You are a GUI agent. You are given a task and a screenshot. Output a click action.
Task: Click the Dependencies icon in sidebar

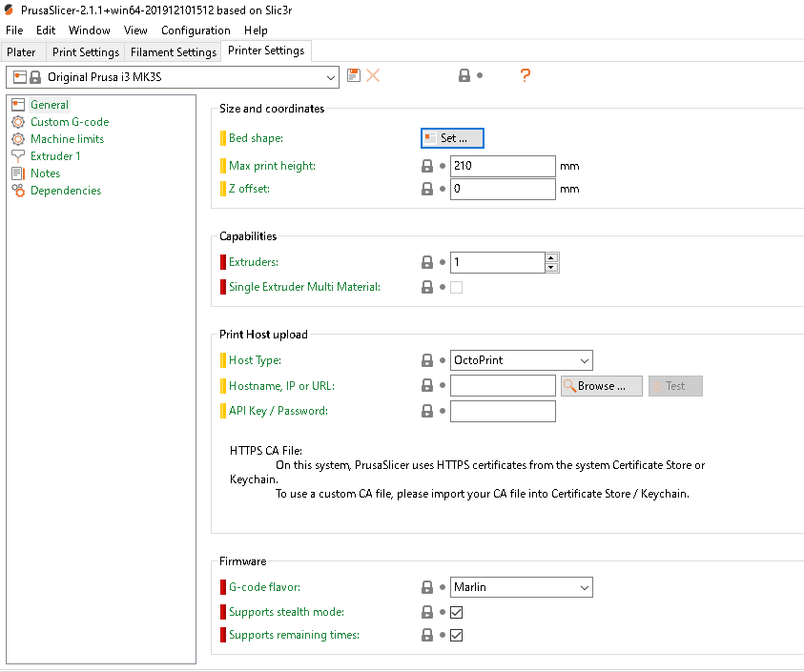[18, 191]
